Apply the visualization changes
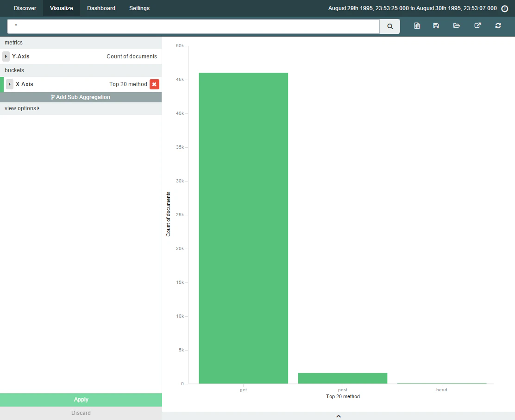Screen dimensions: 515x420 click(x=81, y=400)
